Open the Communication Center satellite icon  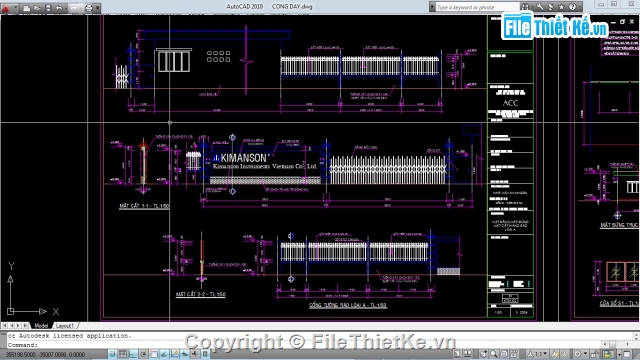pyautogui.click(x=550, y=7)
